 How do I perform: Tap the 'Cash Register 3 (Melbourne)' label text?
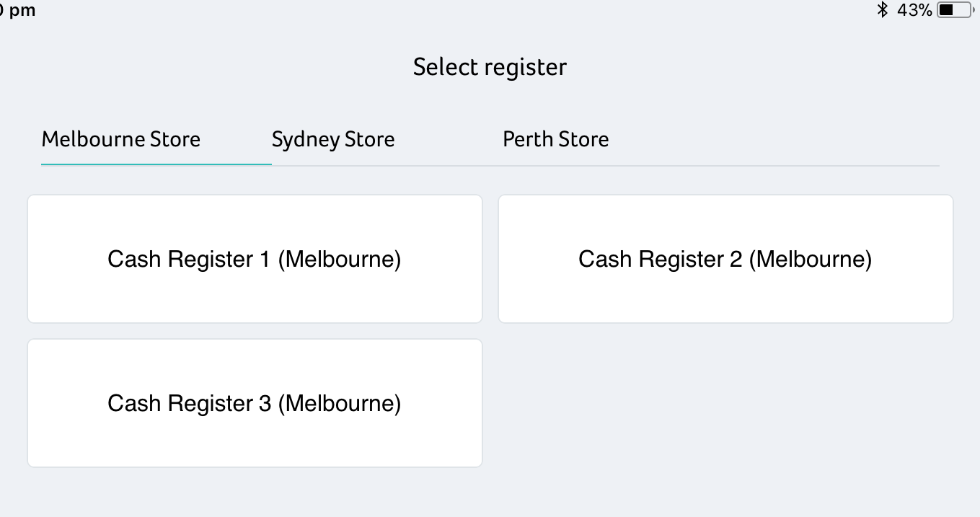point(255,403)
